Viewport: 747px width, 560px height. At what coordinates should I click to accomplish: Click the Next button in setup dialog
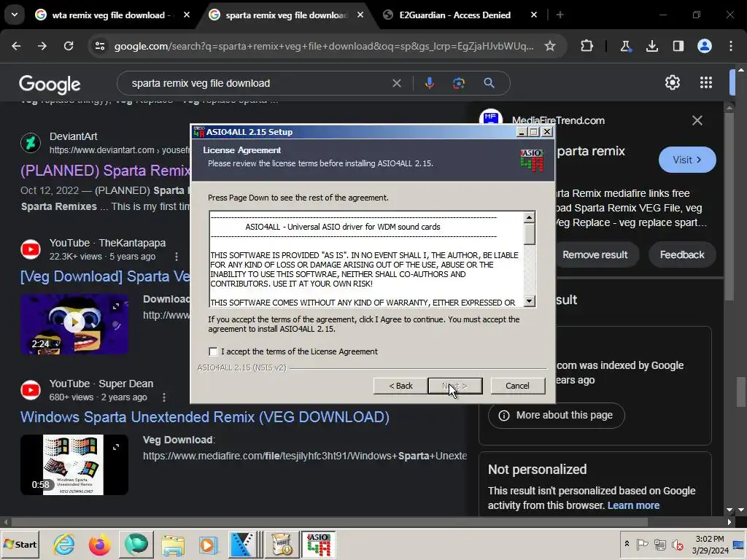(x=455, y=386)
